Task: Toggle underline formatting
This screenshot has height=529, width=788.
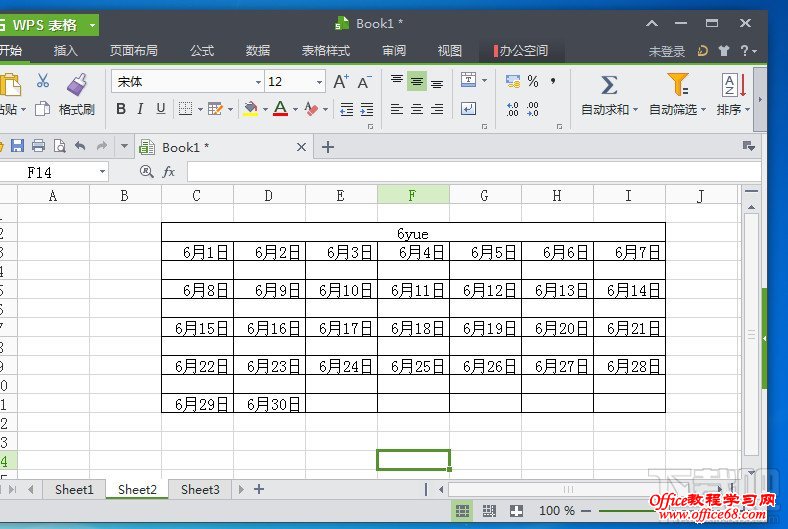Action: click(161, 109)
